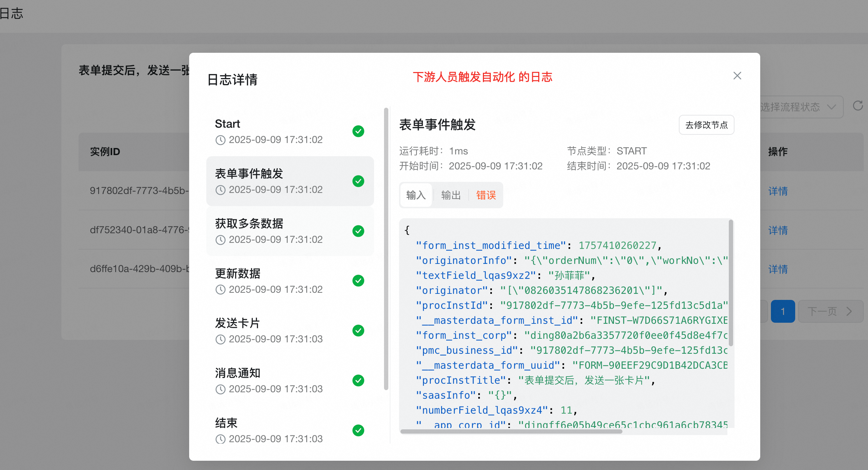Click green check icon on 结束 step
Viewport: 868px width, 470px height.
(x=358, y=430)
